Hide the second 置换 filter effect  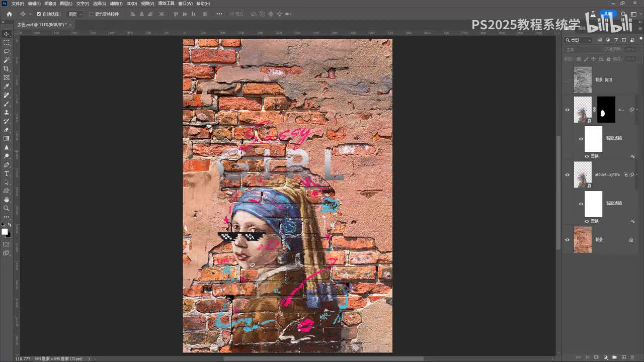pyautogui.click(x=587, y=221)
